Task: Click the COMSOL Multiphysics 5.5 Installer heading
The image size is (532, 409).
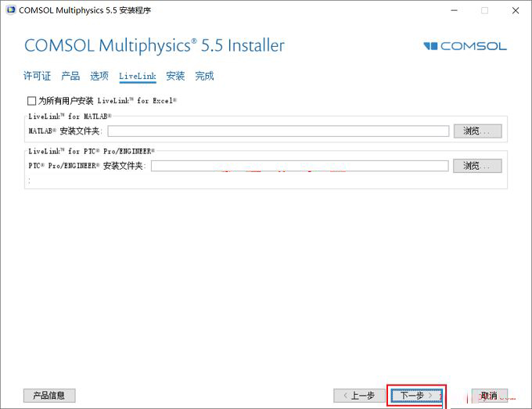Action: coord(154,45)
